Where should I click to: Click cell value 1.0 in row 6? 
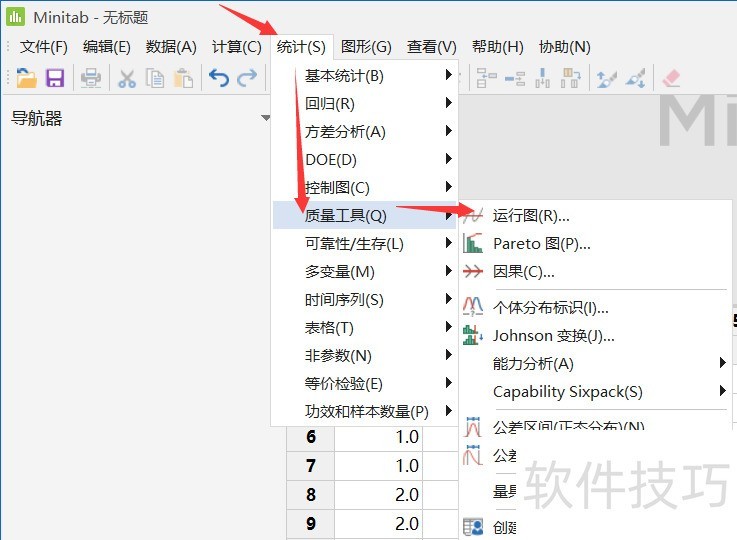(x=378, y=437)
